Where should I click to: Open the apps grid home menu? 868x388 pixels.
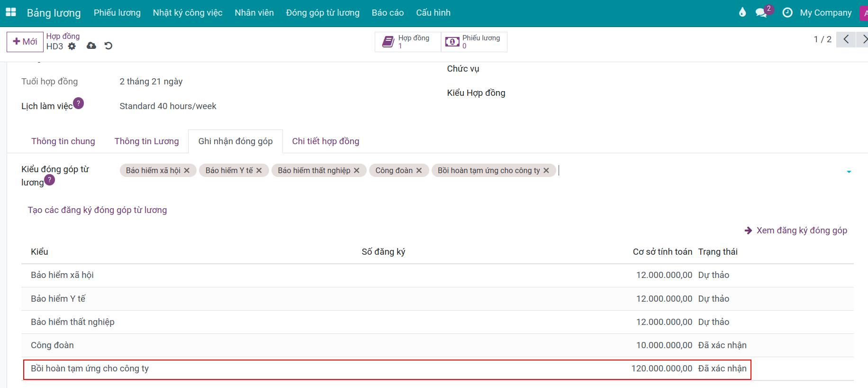tap(10, 13)
